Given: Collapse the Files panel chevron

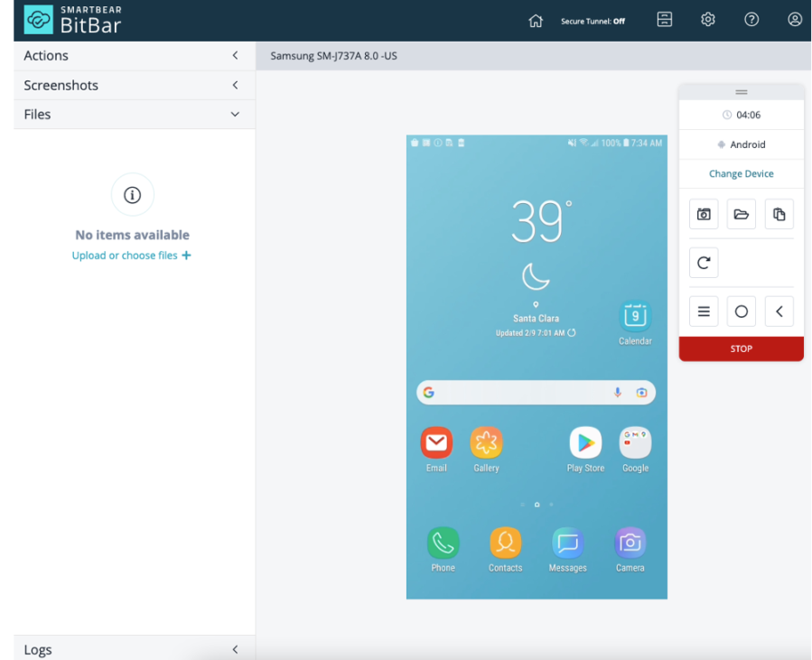Looking at the screenshot, I should pos(235,115).
